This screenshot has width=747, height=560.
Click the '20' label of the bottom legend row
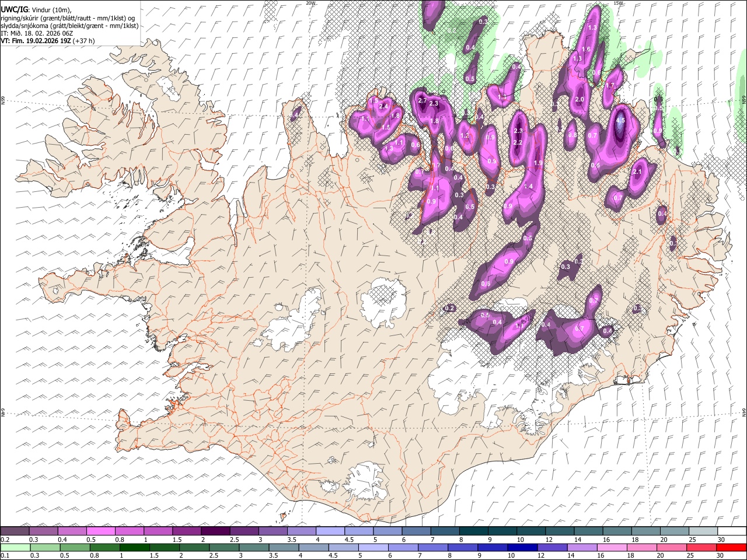pos(661,556)
